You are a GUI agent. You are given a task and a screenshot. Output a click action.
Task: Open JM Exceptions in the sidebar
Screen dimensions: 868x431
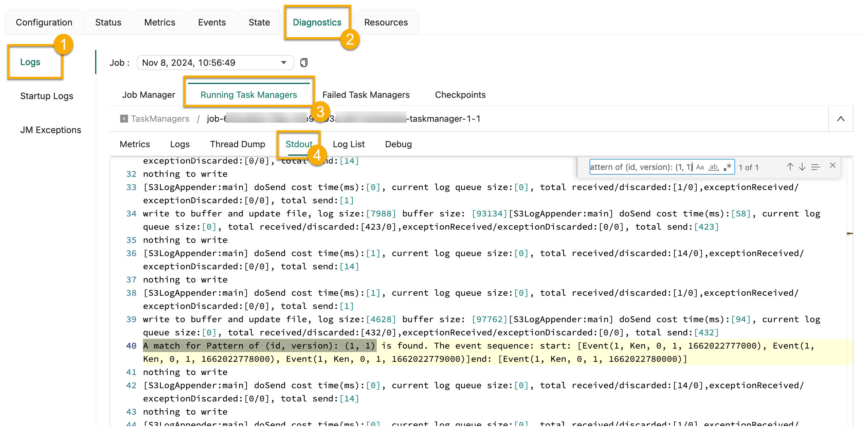50,130
